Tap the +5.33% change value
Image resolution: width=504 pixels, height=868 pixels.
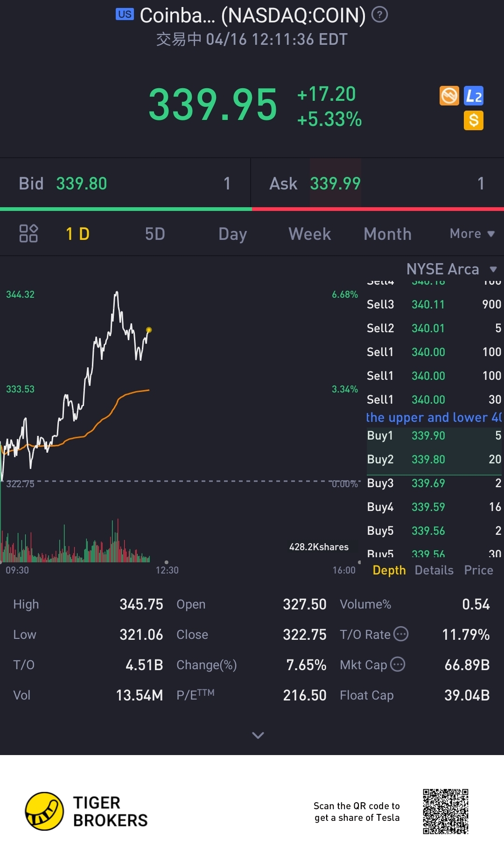[x=329, y=119]
